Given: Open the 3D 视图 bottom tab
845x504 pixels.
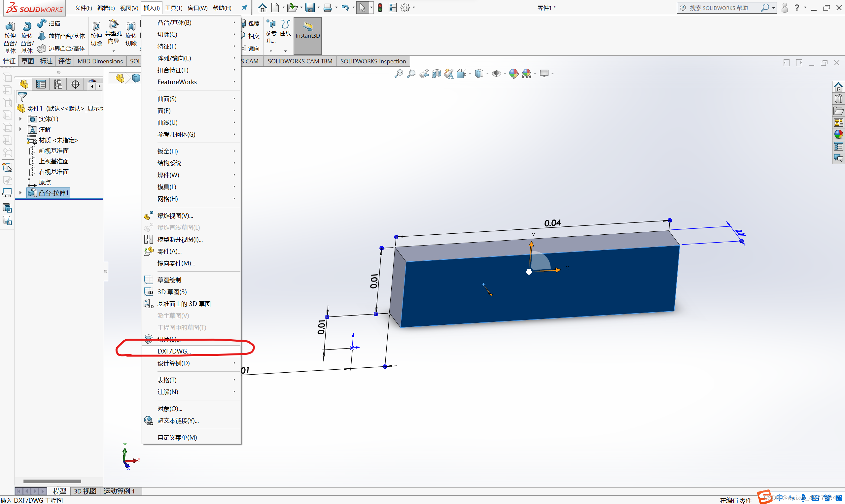Looking at the screenshot, I should tap(85, 491).
